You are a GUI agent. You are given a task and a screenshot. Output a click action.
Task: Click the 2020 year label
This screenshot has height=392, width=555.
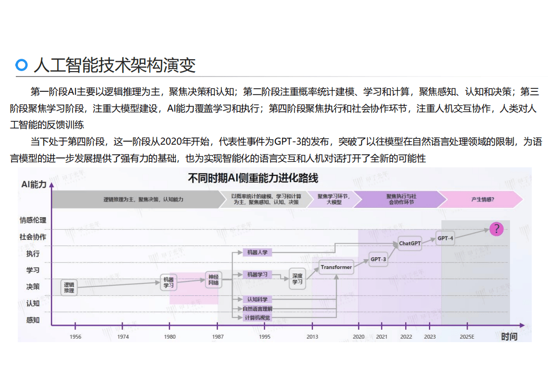tap(359, 337)
